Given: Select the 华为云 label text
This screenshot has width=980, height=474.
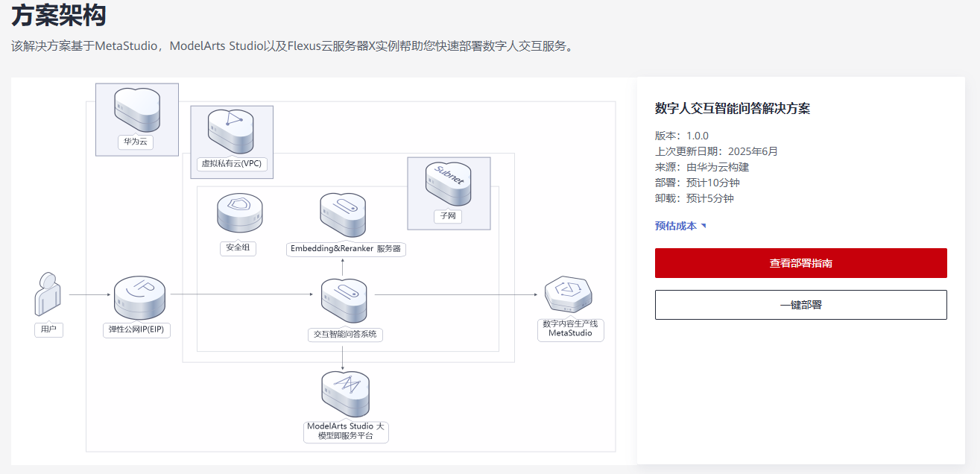Looking at the screenshot, I should pos(136,142).
